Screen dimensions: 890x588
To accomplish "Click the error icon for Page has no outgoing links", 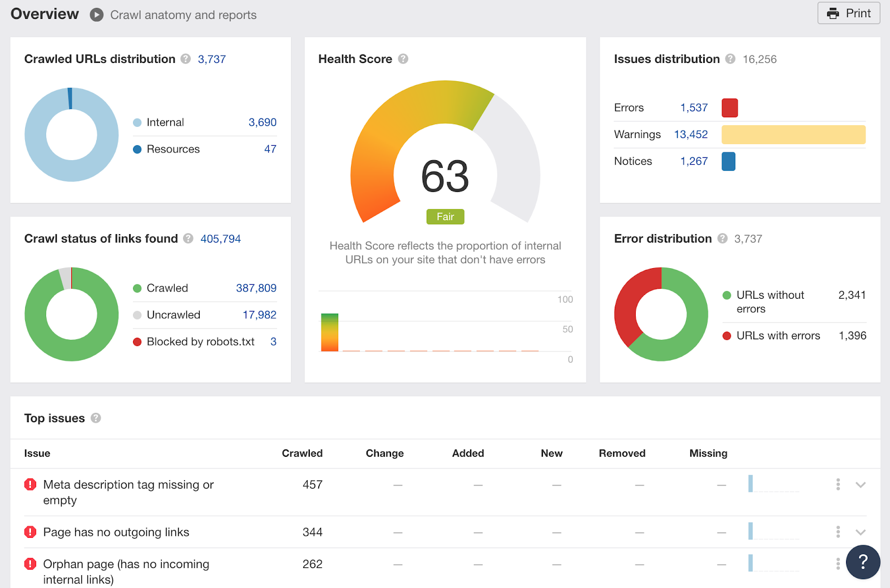I will click(31, 532).
